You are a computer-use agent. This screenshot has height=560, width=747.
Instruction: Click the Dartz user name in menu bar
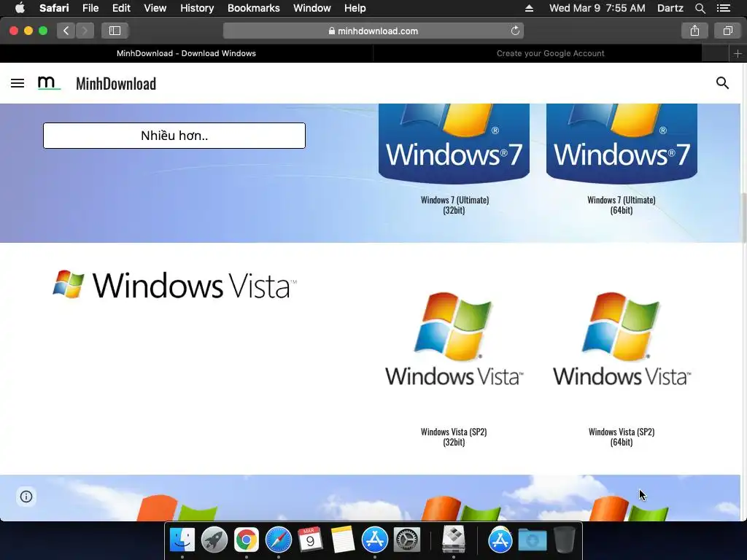click(670, 8)
